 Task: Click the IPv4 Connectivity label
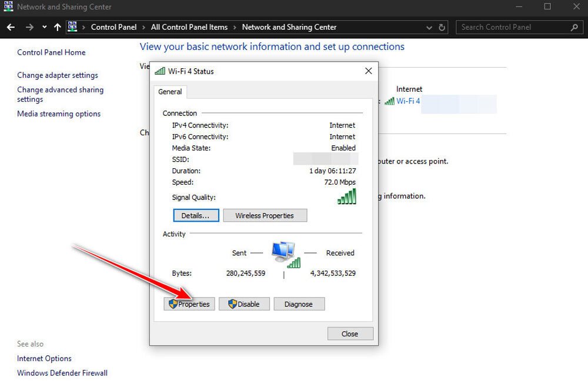click(x=201, y=125)
